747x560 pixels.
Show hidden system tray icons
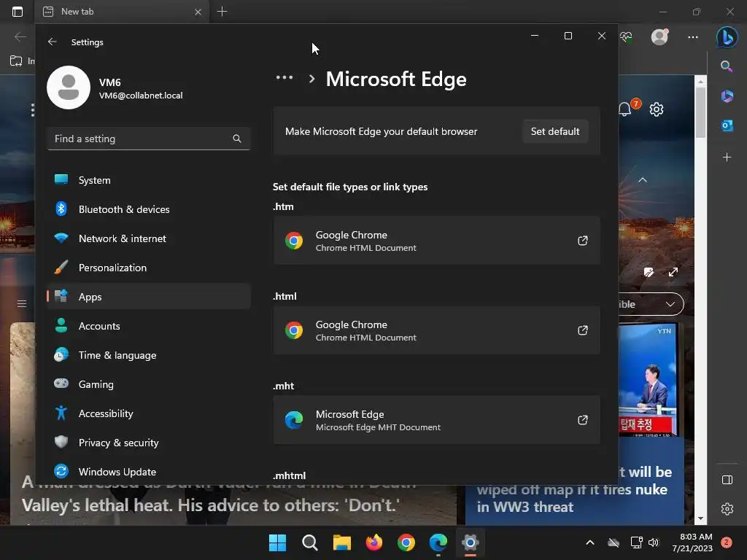tap(589, 542)
